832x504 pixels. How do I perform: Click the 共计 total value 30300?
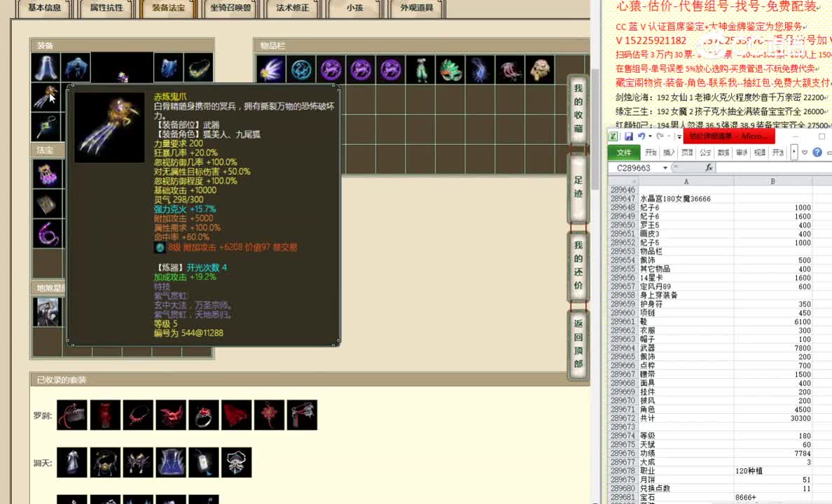pos(772,419)
